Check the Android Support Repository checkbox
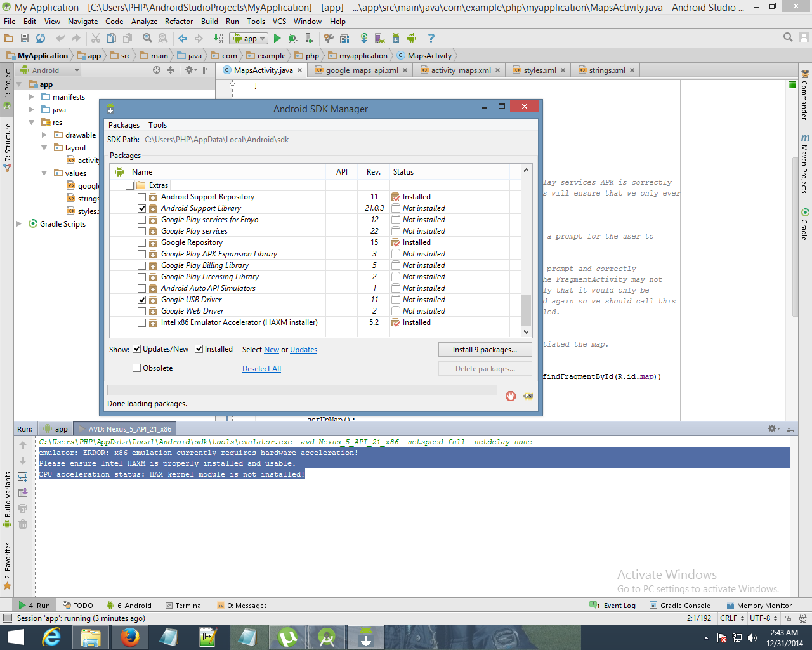The width and height of the screenshot is (812, 650). [x=142, y=197]
